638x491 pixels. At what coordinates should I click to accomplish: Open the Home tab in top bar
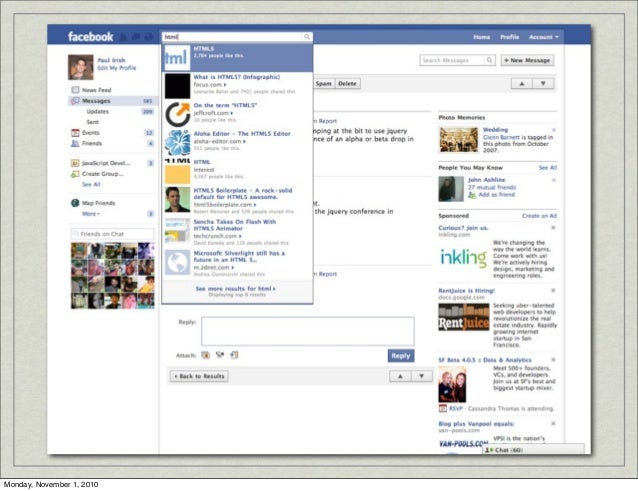(x=482, y=37)
